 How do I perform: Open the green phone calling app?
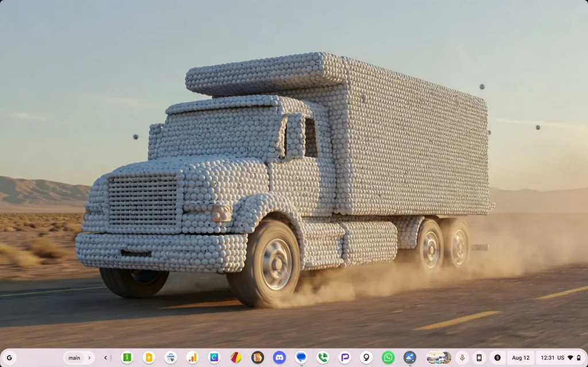pos(323,358)
